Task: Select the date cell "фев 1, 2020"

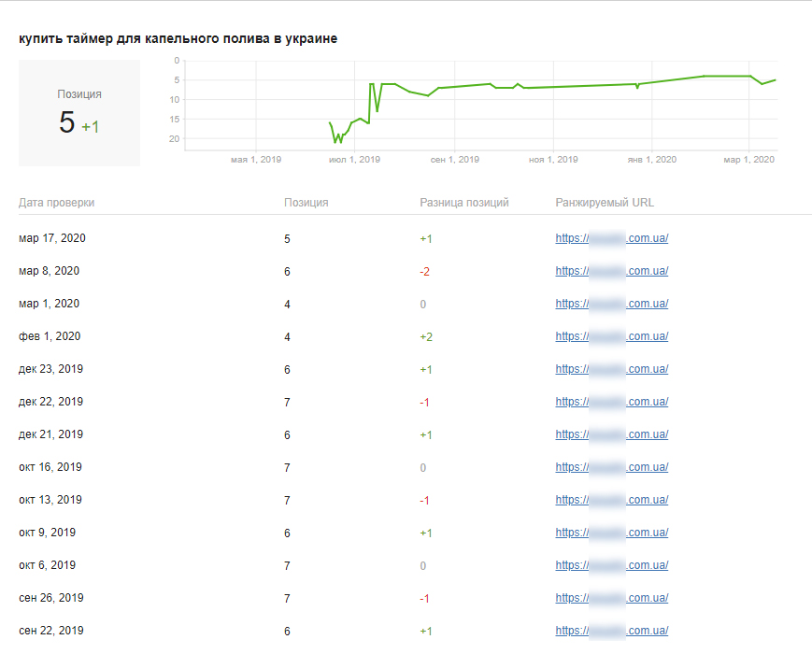Action: tap(50, 336)
